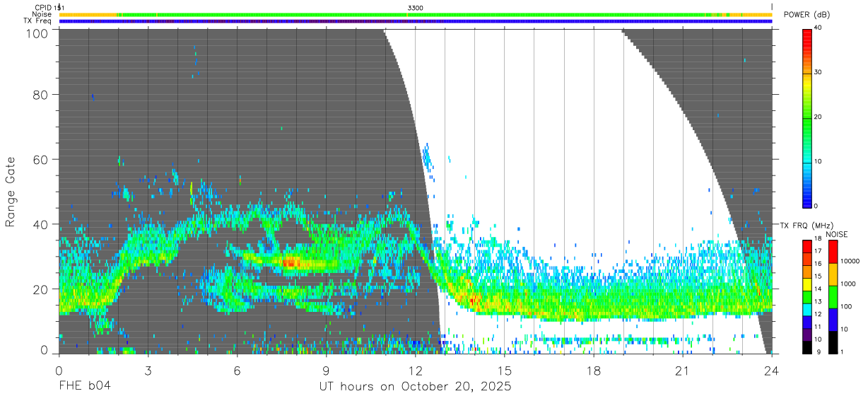Select the 10000 label on NOISE scale
Image resolution: width=868 pixels, height=401 pixels.
(849, 262)
